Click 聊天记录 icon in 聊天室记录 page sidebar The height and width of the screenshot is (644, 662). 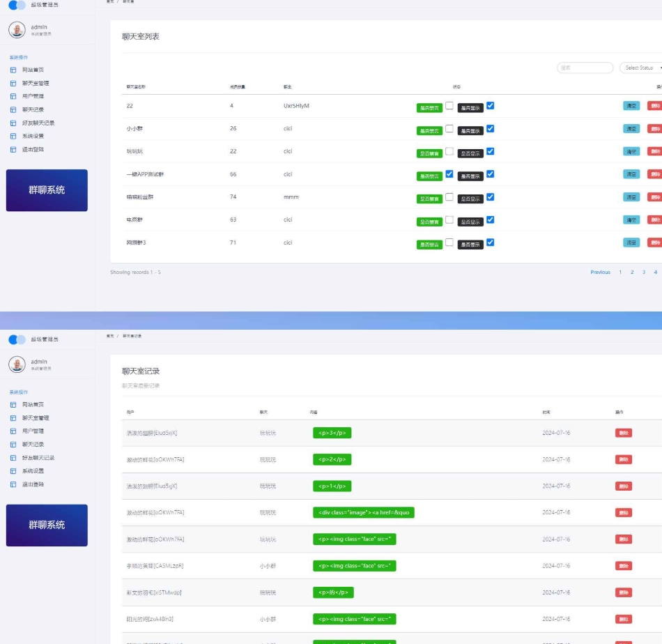[13, 445]
